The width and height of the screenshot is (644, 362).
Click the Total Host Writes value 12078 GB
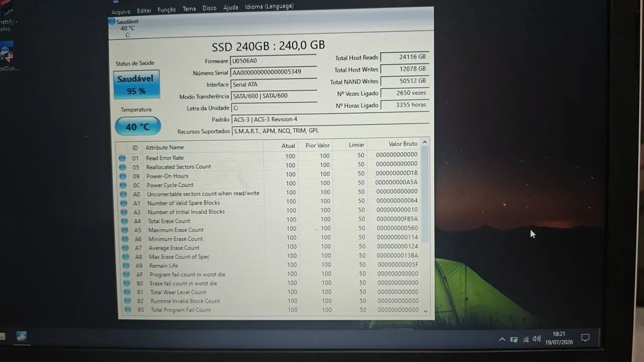405,69
